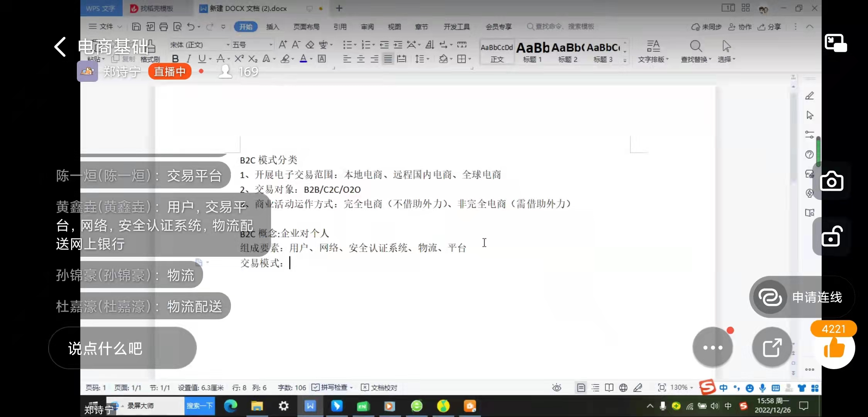
Task: Select the 标题 1 heading style
Action: tap(532, 52)
